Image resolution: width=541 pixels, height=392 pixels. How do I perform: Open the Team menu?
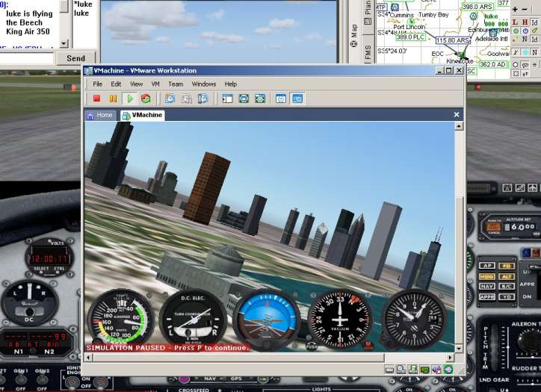[x=176, y=84]
